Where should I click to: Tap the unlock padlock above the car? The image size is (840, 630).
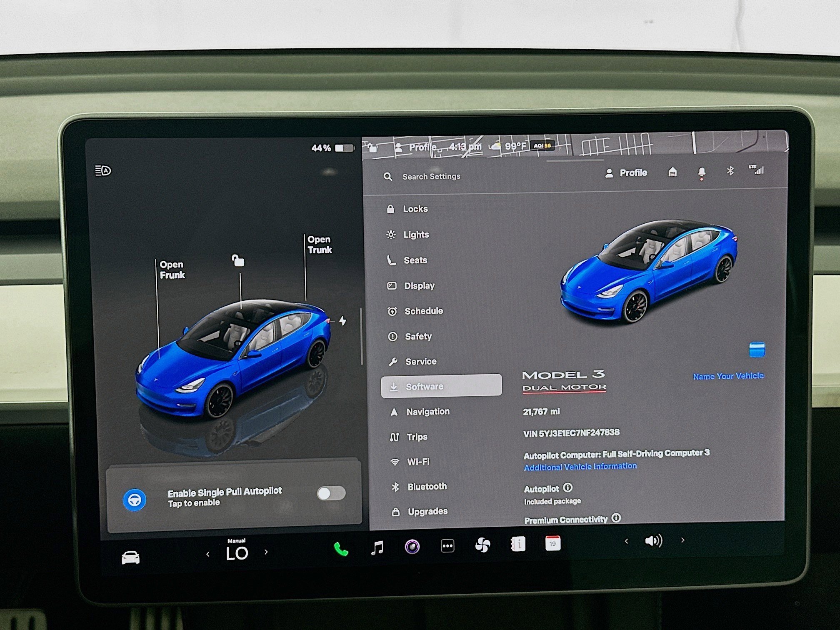click(238, 260)
